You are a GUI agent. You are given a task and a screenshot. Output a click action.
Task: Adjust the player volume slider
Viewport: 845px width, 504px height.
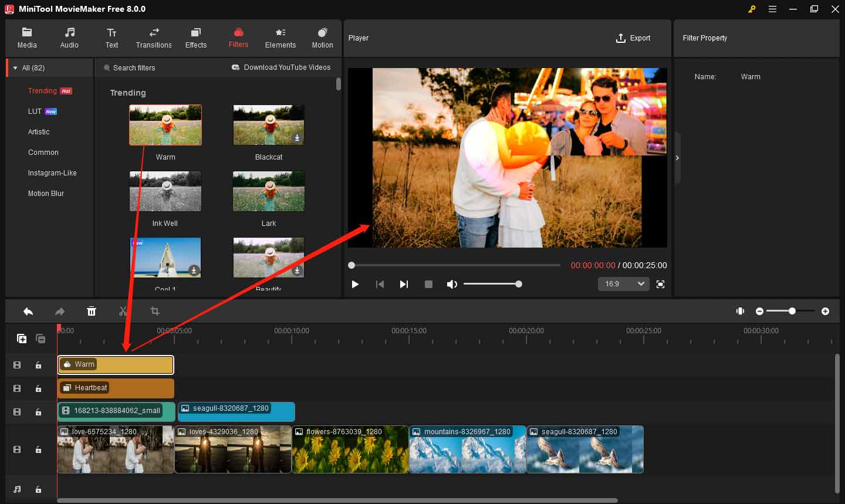(x=493, y=284)
